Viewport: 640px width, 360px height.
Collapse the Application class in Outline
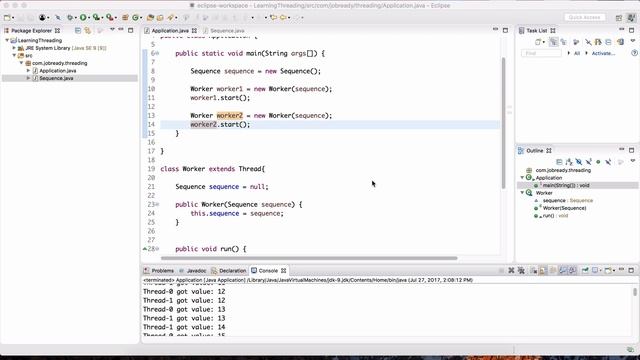522,178
